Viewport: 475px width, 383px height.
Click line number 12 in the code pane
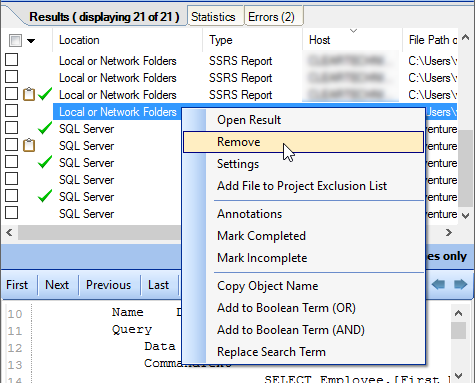click(15, 348)
